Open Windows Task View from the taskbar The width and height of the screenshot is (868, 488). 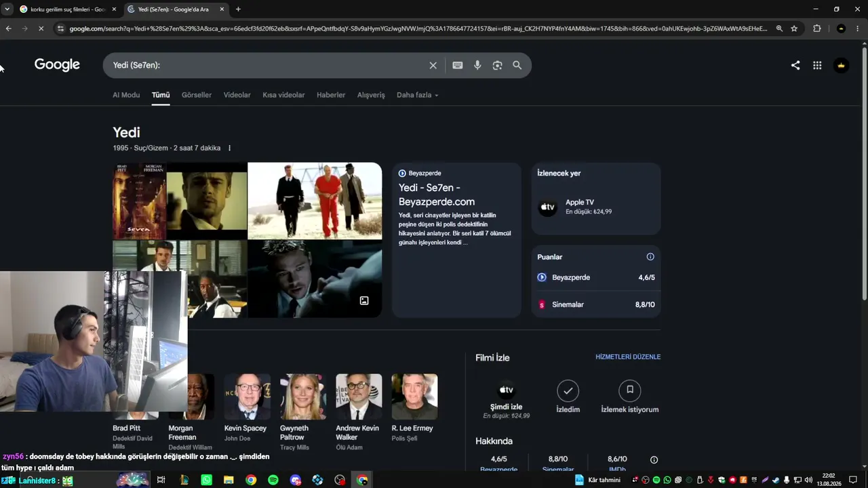coord(161,480)
